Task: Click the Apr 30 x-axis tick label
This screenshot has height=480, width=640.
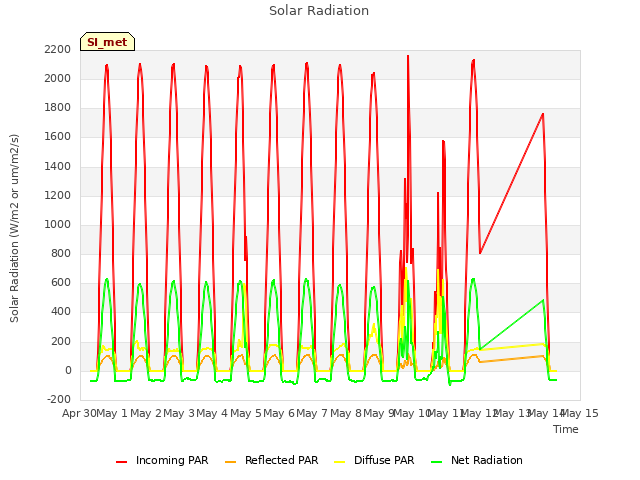Action: 79,413
